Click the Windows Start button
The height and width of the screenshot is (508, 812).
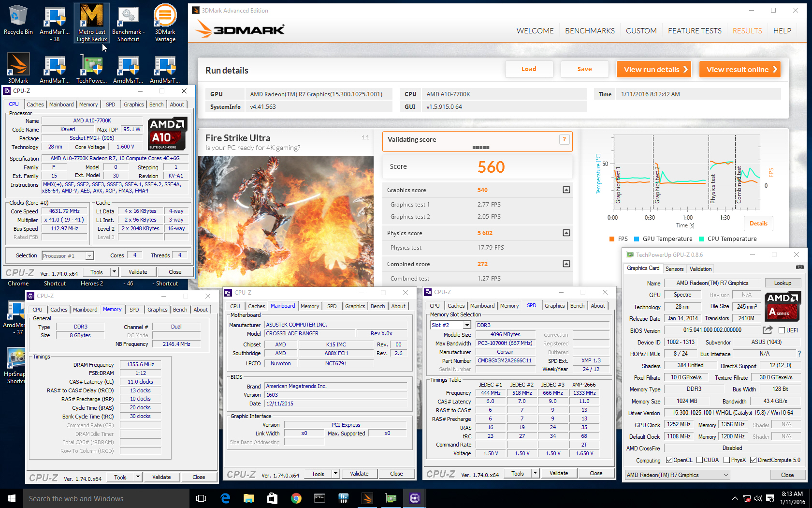(12, 498)
